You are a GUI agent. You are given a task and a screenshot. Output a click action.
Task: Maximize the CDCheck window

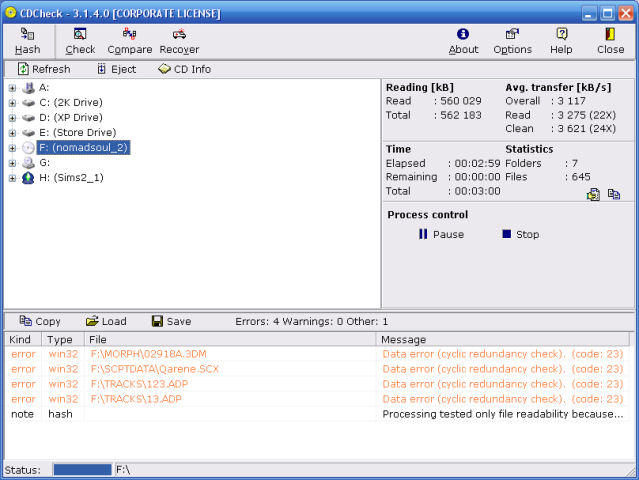pos(607,13)
